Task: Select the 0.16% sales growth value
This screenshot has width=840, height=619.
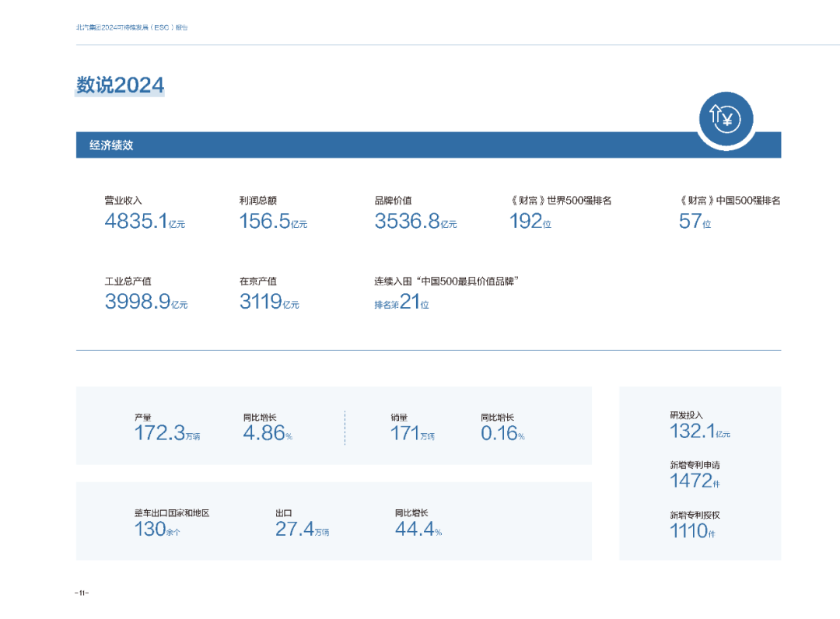Action: pyautogui.click(x=502, y=432)
